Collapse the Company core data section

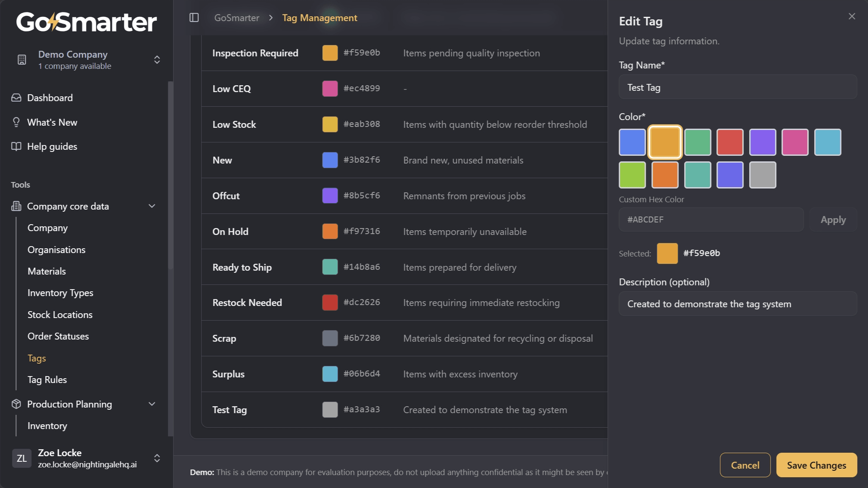[x=152, y=206]
